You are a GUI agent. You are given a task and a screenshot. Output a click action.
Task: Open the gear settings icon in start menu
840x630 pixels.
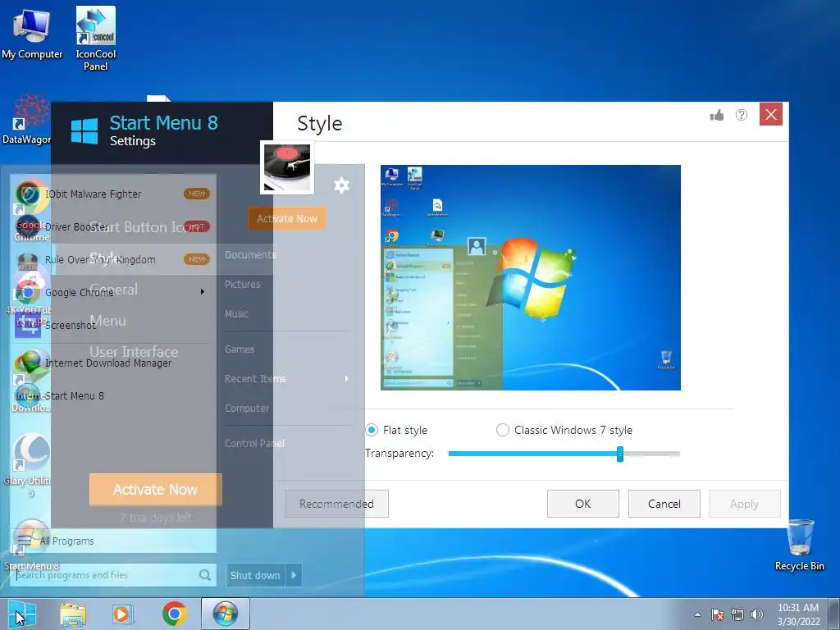[x=341, y=185]
